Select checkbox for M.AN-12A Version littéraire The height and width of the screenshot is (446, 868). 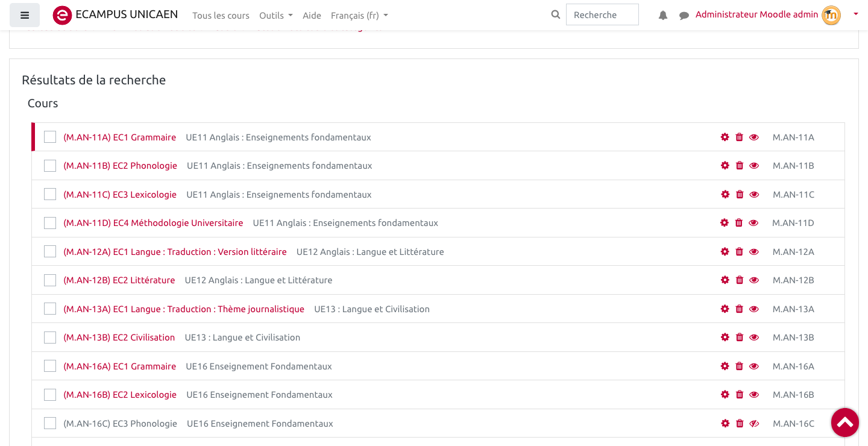click(x=50, y=252)
